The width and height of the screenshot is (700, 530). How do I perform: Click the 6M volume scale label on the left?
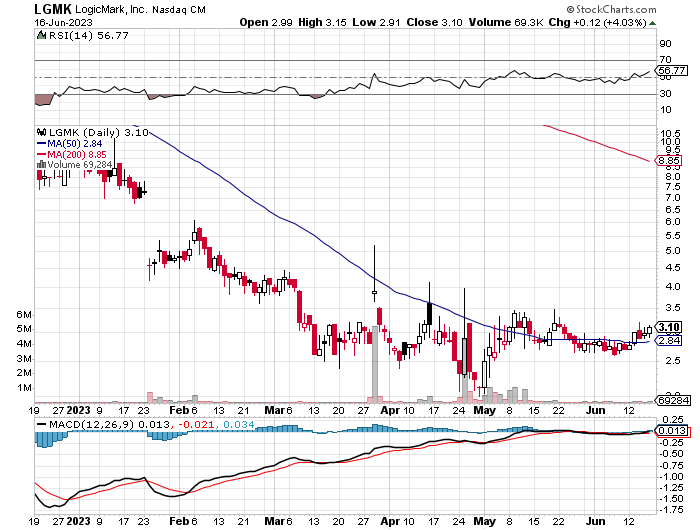(24, 314)
